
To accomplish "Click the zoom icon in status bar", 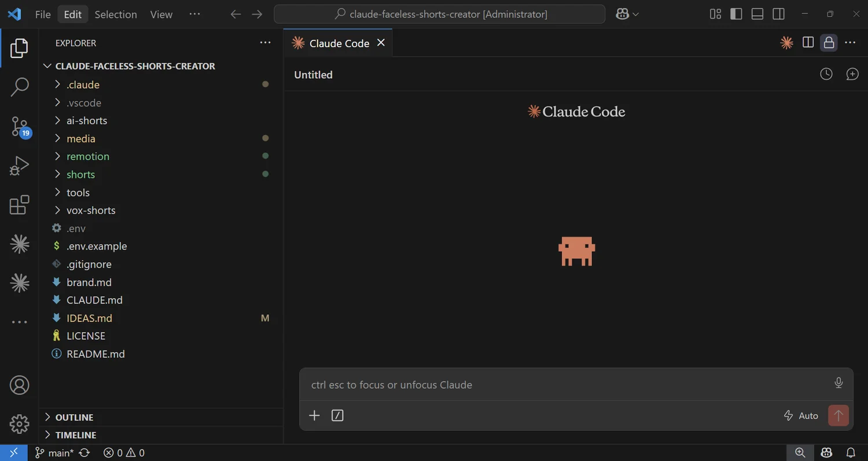I will point(800,453).
